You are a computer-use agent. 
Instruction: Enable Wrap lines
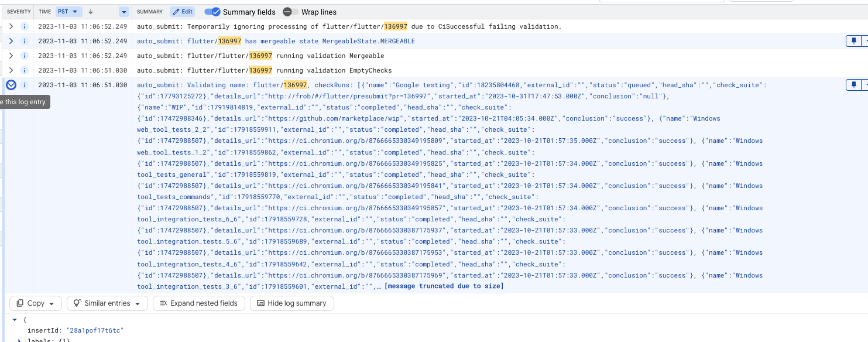(x=286, y=12)
